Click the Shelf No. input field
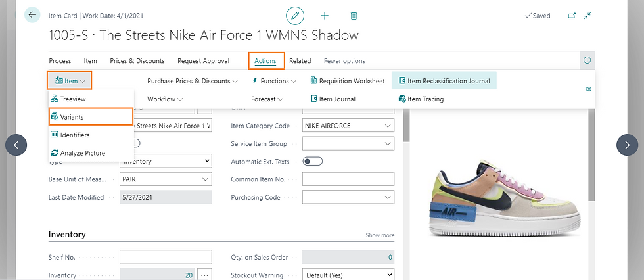Image resolution: width=644 pixels, height=280 pixels. 166,257
